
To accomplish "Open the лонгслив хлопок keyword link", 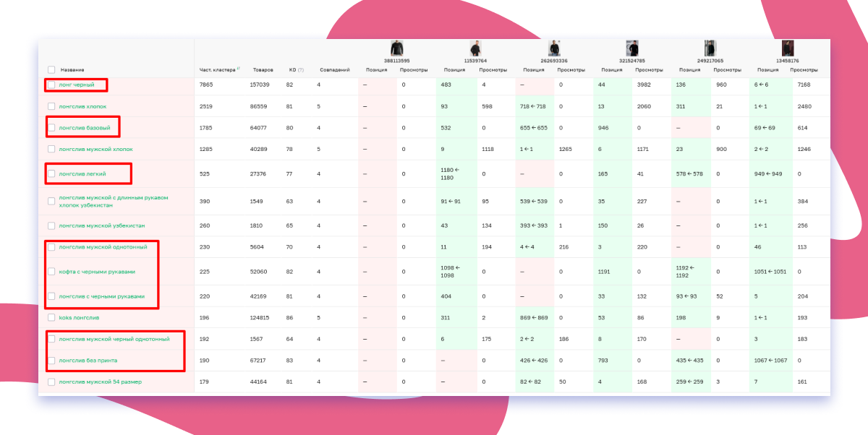I will [x=82, y=106].
